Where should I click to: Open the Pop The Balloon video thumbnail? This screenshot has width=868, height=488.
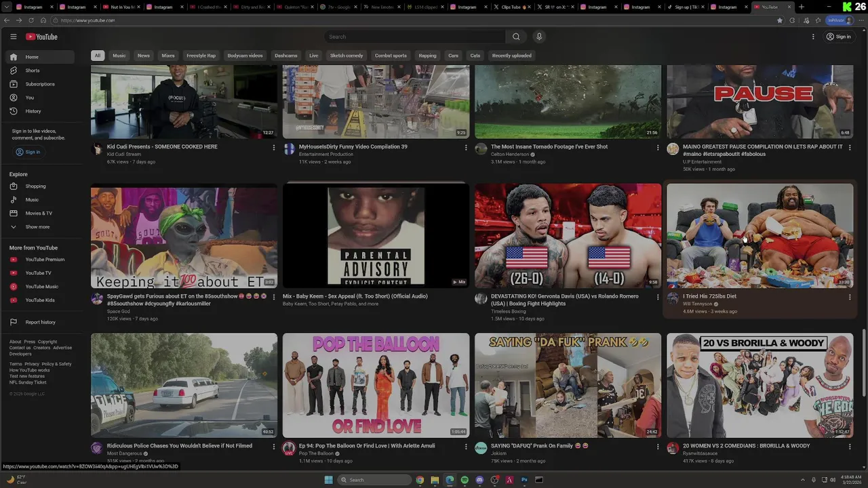(376, 385)
